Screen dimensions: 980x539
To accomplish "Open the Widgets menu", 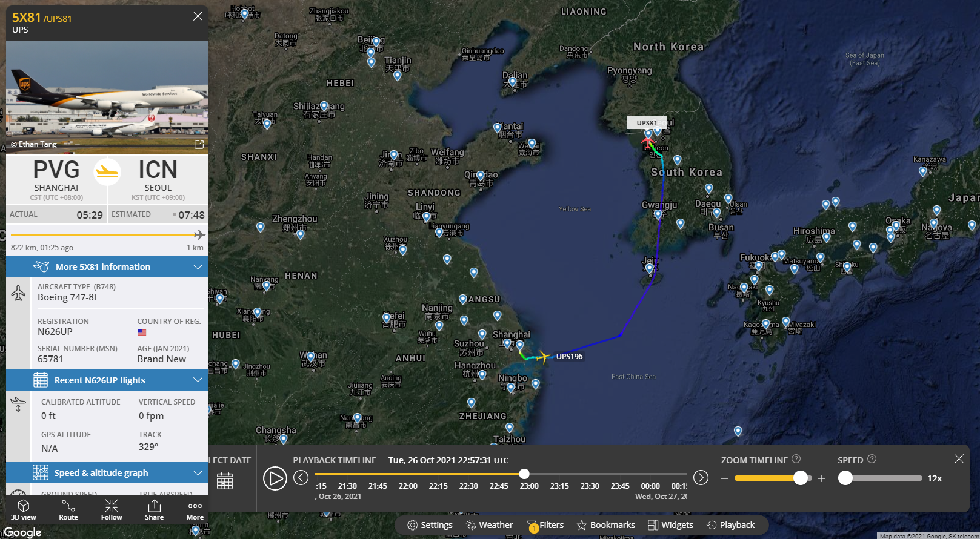I will pos(670,525).
